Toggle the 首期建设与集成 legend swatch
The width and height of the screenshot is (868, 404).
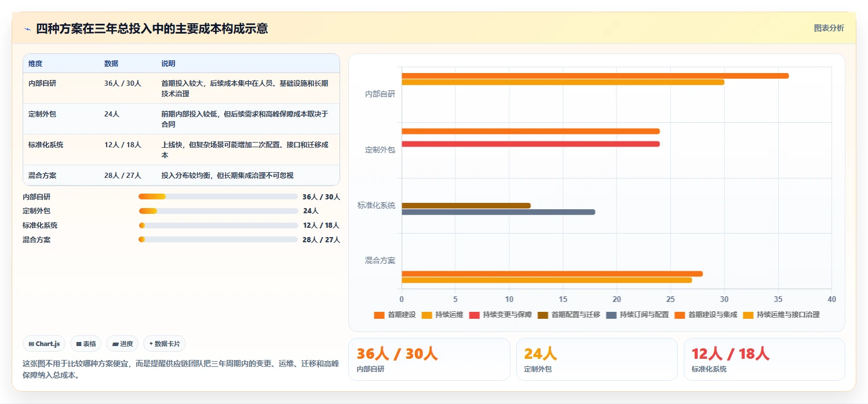tap(680, 315)
